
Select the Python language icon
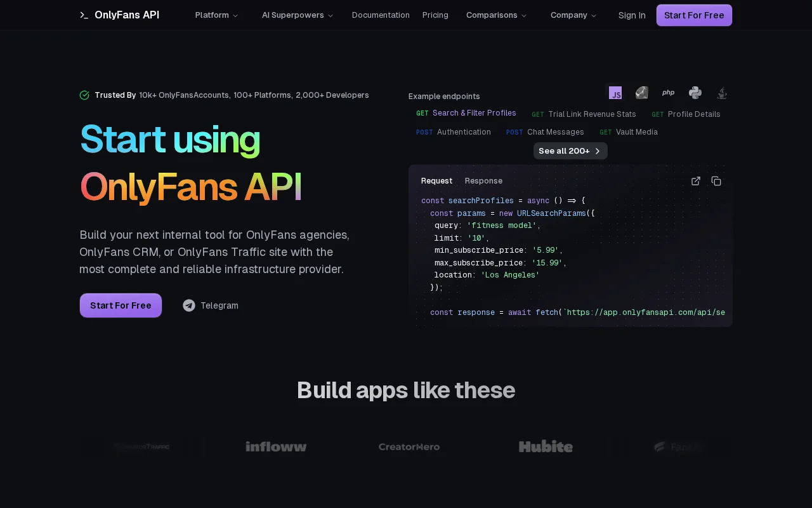click(x=695, y=93)
